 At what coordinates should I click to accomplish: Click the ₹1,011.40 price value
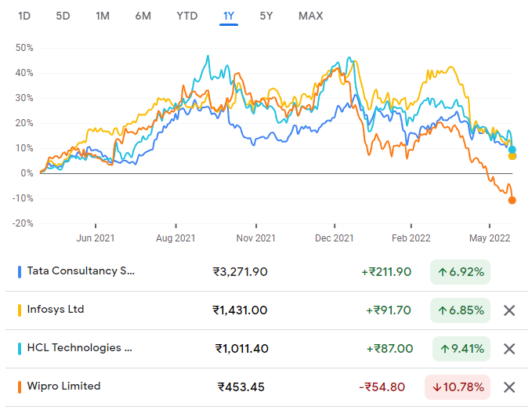point(242,349)
